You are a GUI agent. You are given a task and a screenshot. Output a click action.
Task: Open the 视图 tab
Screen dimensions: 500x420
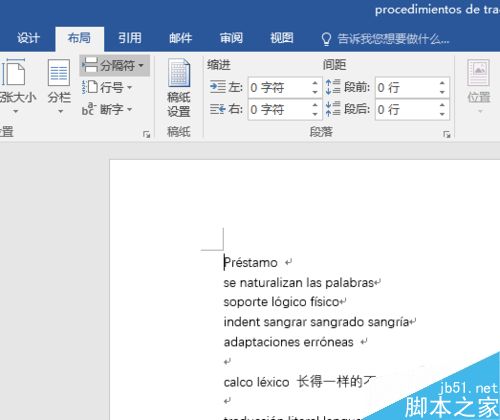[282, 38]
